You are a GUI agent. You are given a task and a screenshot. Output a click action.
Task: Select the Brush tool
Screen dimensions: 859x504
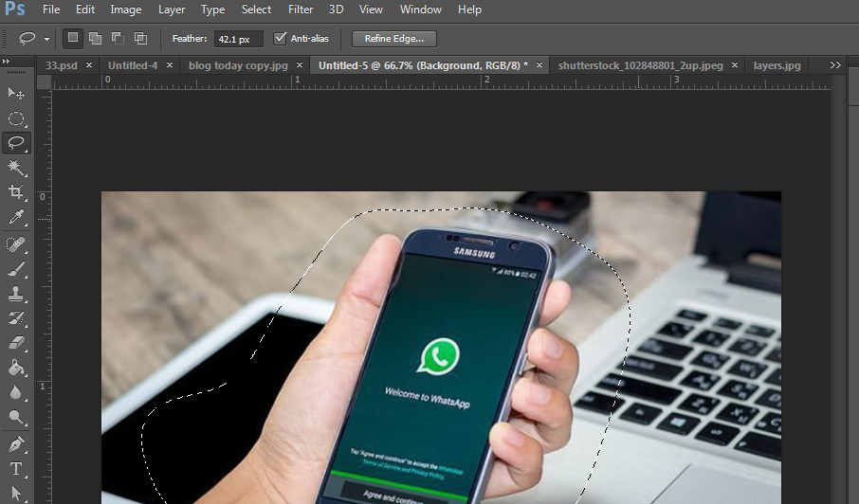click(x=16, y=269)
